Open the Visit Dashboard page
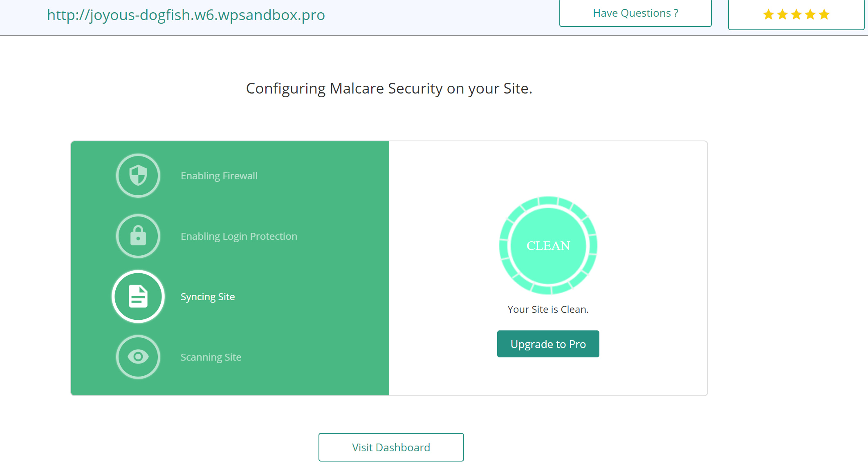Viewport: 868px width, 475px height. point(390,447)
